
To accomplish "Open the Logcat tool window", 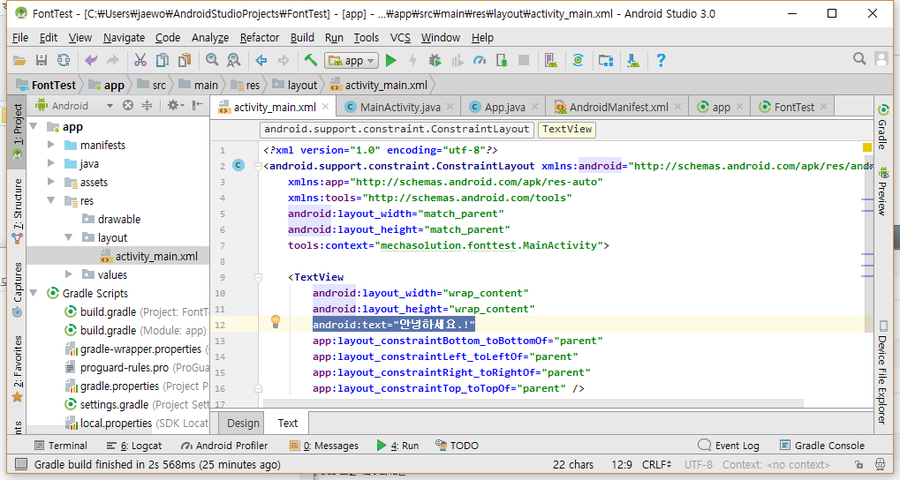I will point(134,446).
